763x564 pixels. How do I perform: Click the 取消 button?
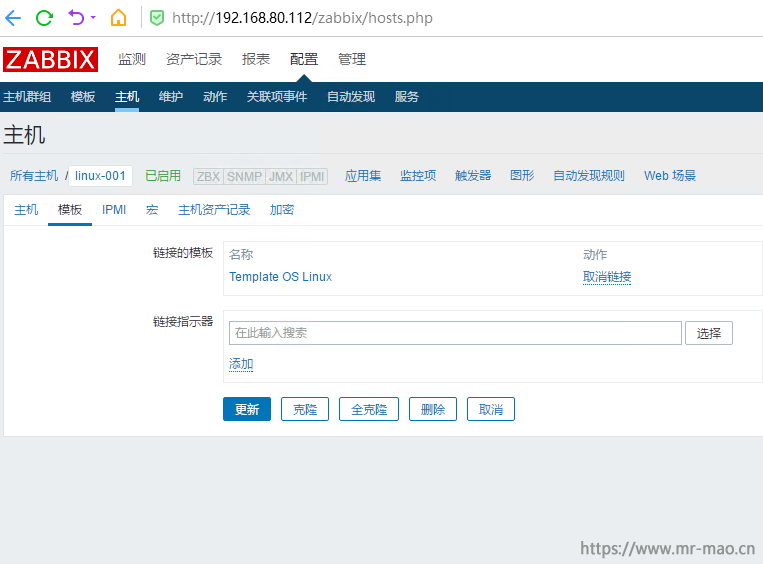click(490, 409)
